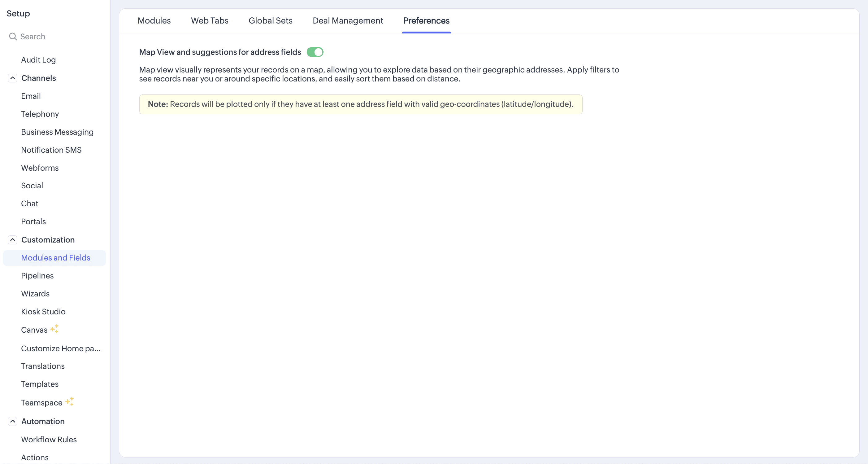
Task: Select Translations in sidebar
Action: click(x=43, y=366)
